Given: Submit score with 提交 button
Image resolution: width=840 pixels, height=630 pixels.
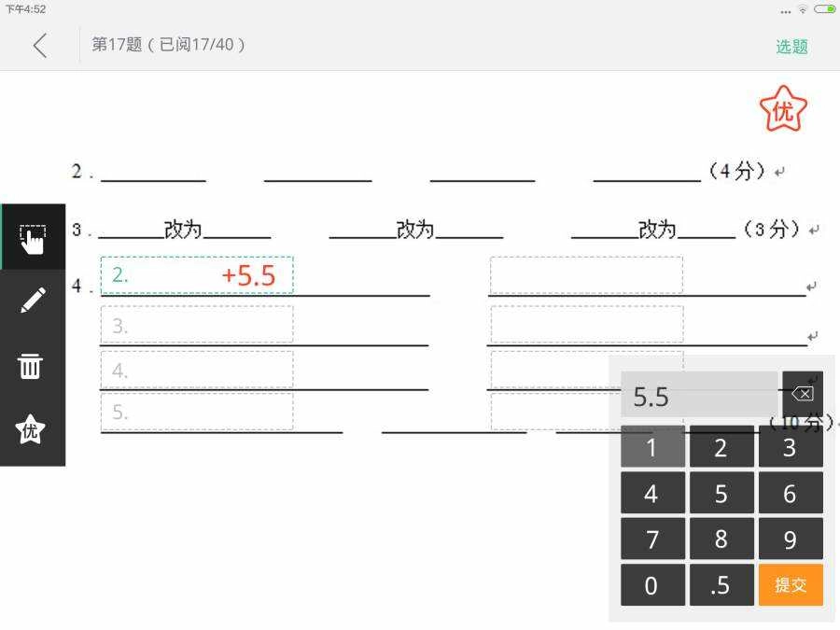Looking at the screenshot, I should tap(791, 584).
